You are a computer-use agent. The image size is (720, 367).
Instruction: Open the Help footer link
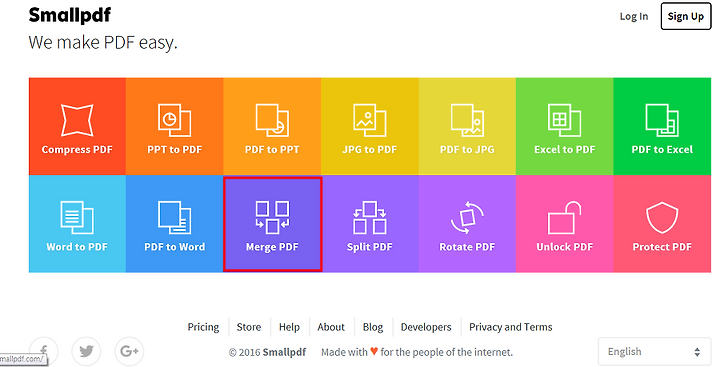point(289,327)
